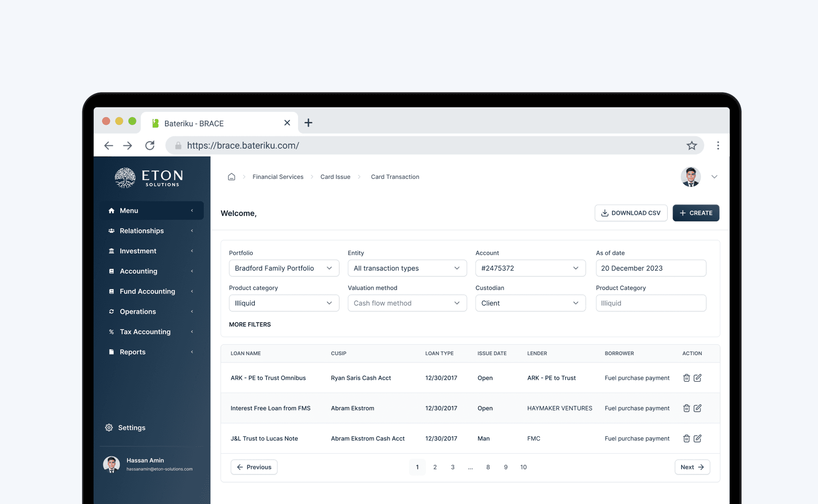Click the profile avatar at top right
818x504 pixels.
click(x=690, y=177)
